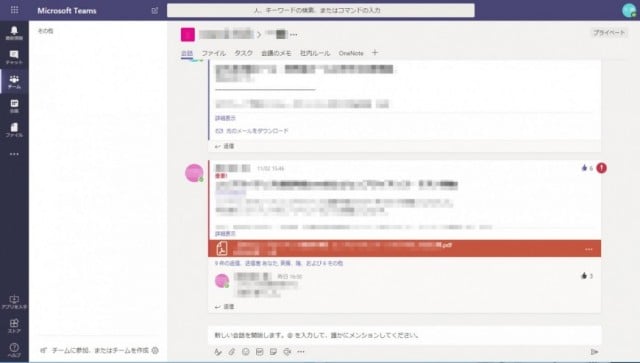The height and width of the screenshot is (363, 640).
Task: Open the タスク tab
Action: [244, 53]
